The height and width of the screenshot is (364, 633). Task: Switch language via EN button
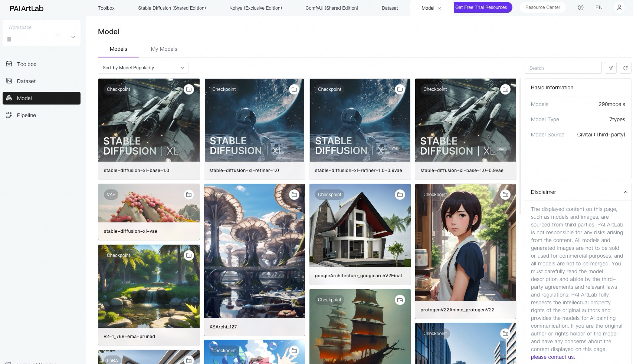(x=599, y=7)
